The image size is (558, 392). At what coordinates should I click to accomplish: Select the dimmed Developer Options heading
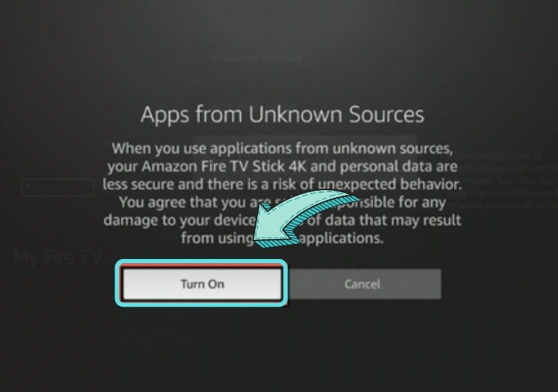tap(256, 59)
